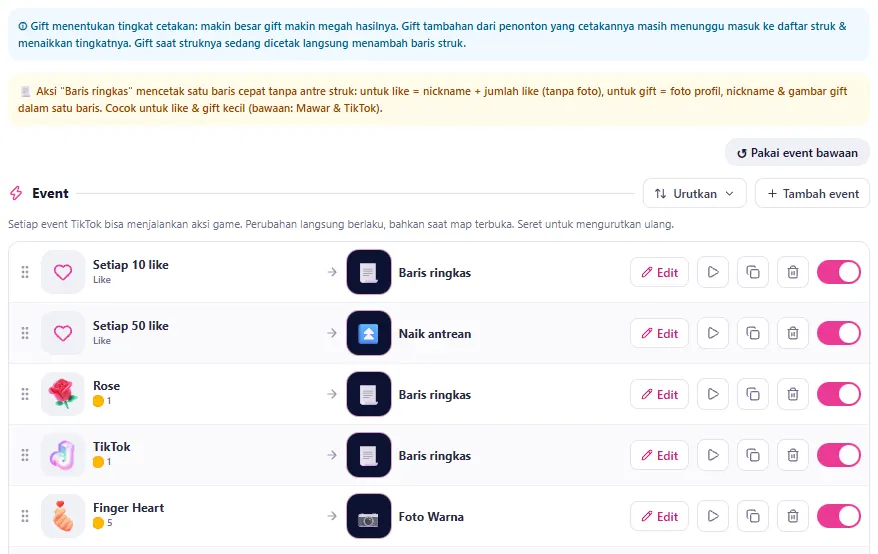Delete the TikTok gift event
The height and width of the screenshot is (554, 878).
point(793,455)
